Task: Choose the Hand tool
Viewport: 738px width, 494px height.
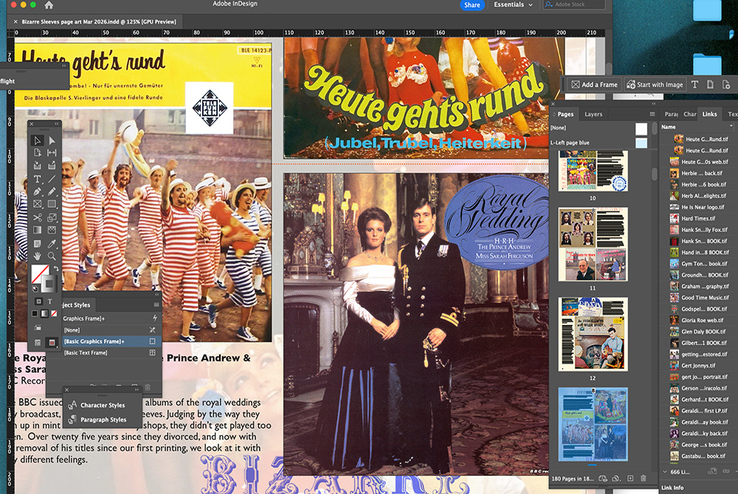Action: coord(37,256)
